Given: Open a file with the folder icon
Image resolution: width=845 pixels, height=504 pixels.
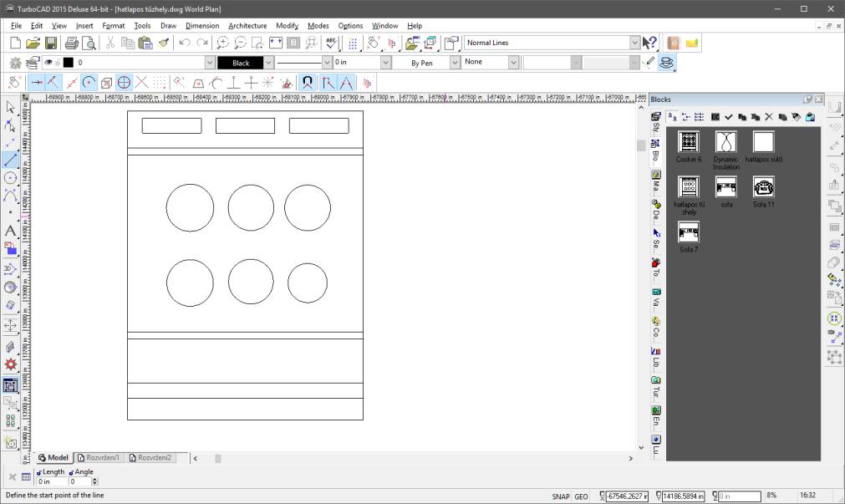Looking at the screenshot, I should [x=33, y=43].
